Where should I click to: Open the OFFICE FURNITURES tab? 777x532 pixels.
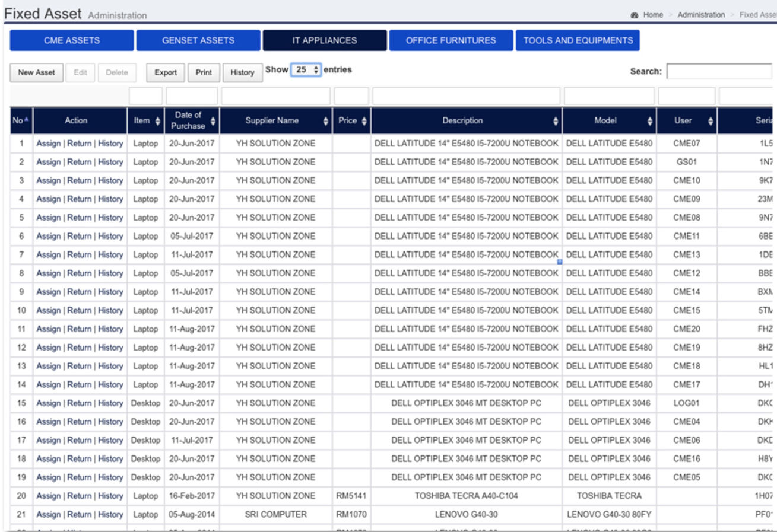point(451,41)
